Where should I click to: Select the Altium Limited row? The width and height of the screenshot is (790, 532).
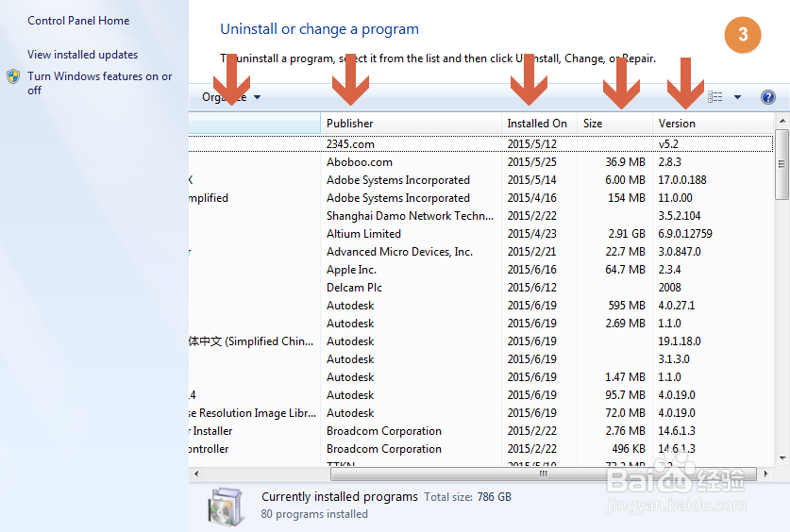pyautogui.click(x=481, y=234)
